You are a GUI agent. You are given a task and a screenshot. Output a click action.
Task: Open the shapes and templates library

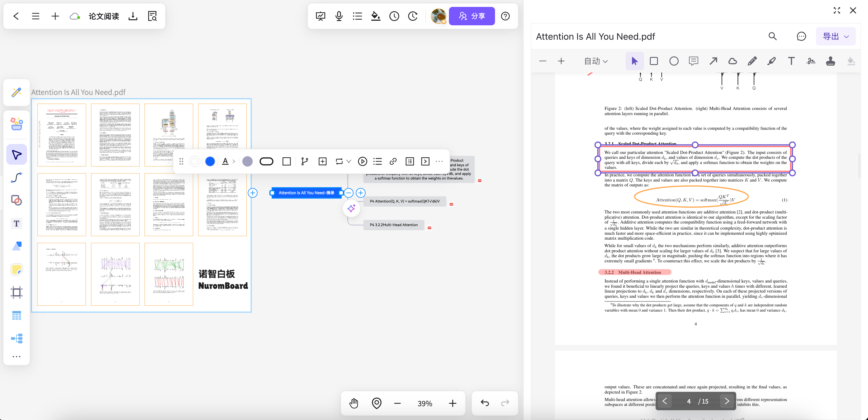tap(16, 124)
